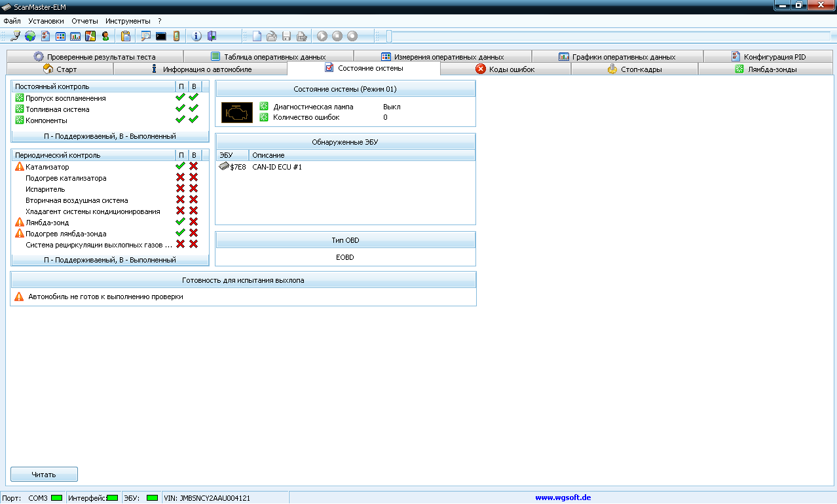Click the connect cable icon in toolbar
This screenshot has height=504, width=837.
point(16,36)
